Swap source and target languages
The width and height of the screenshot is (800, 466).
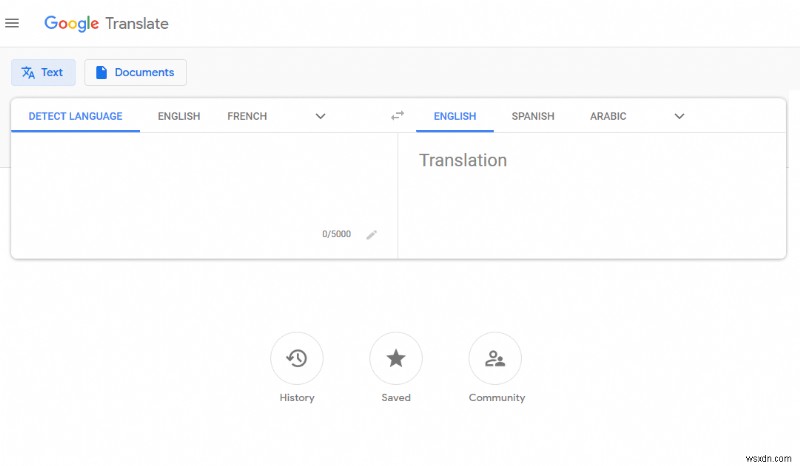[397, 116]
